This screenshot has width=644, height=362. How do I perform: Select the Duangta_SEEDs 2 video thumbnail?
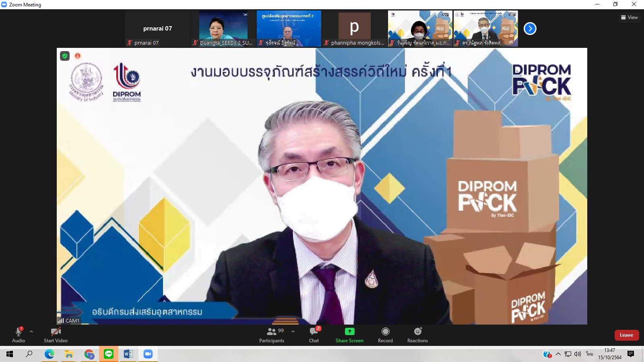point(223,29)
